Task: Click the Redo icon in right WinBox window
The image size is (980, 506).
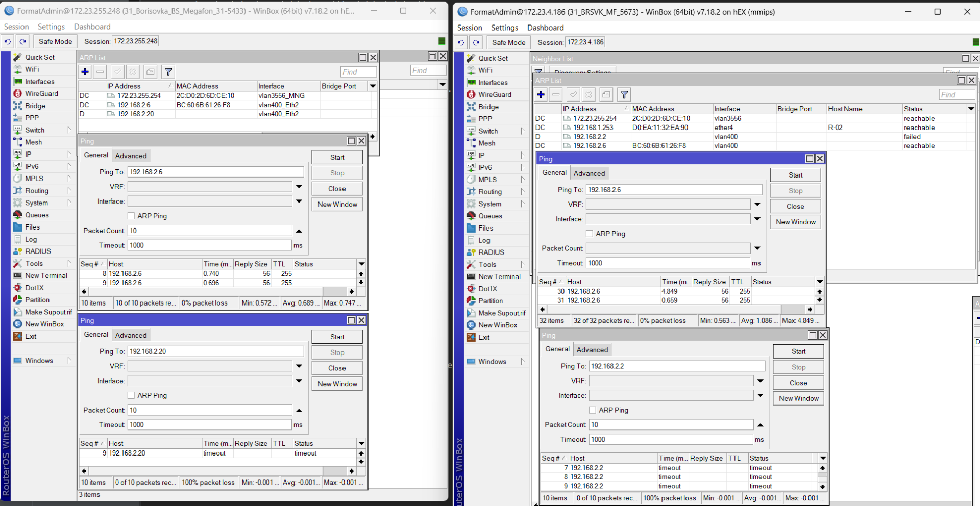Action: pos(476,42)
